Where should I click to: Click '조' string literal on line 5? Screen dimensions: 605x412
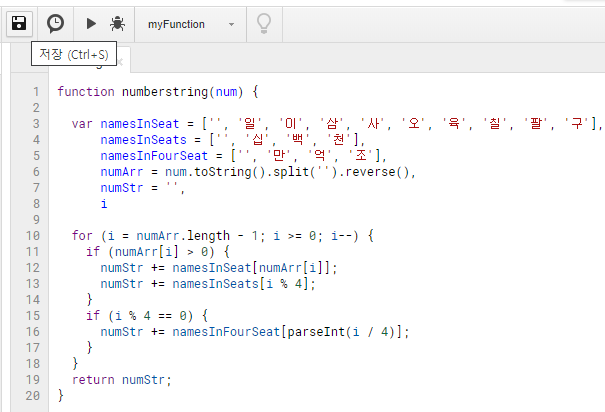(x=360, y=156)
